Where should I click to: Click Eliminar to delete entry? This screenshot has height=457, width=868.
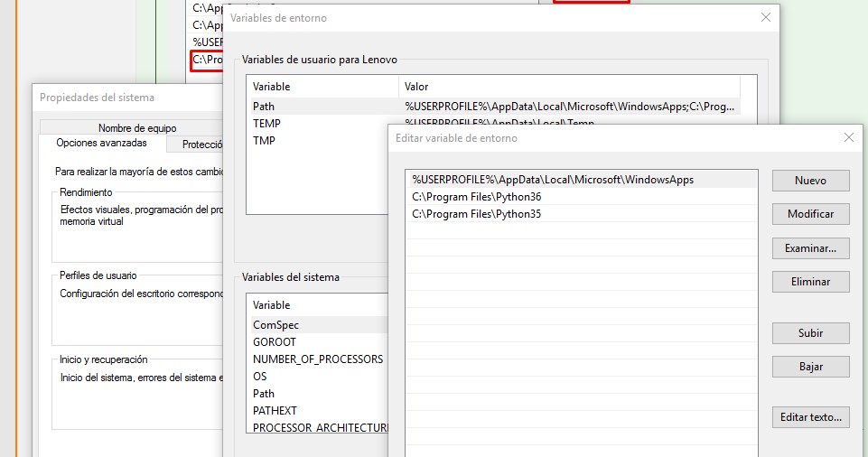(810, 281)
